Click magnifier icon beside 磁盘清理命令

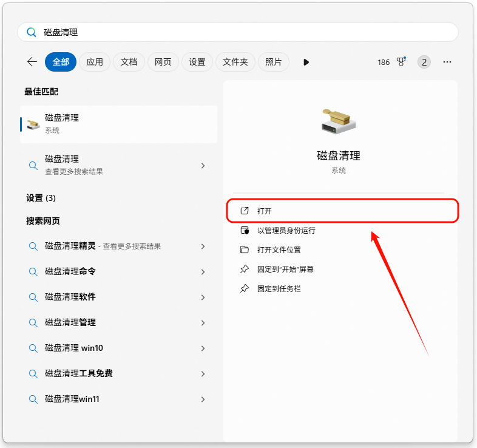click(33, 272)
